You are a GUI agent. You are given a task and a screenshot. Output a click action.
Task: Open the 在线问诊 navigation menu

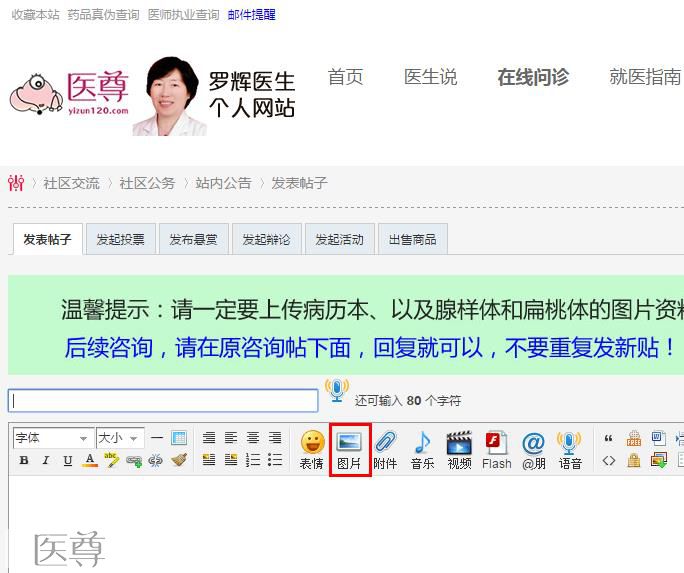533,78
